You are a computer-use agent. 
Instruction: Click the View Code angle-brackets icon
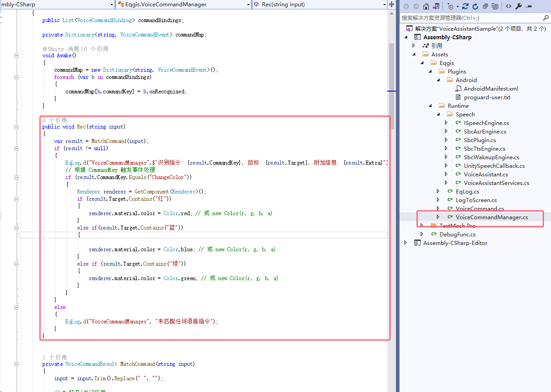click(x=509, y=6)
